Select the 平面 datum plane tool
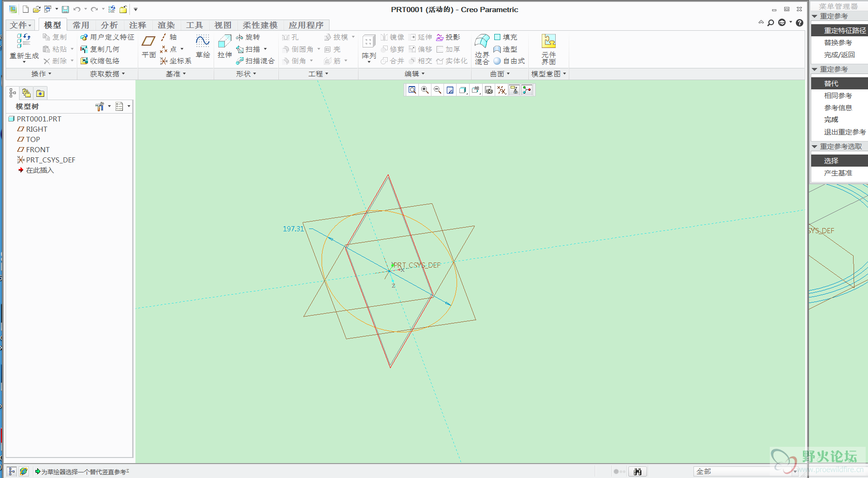 (x=149, y=47)
